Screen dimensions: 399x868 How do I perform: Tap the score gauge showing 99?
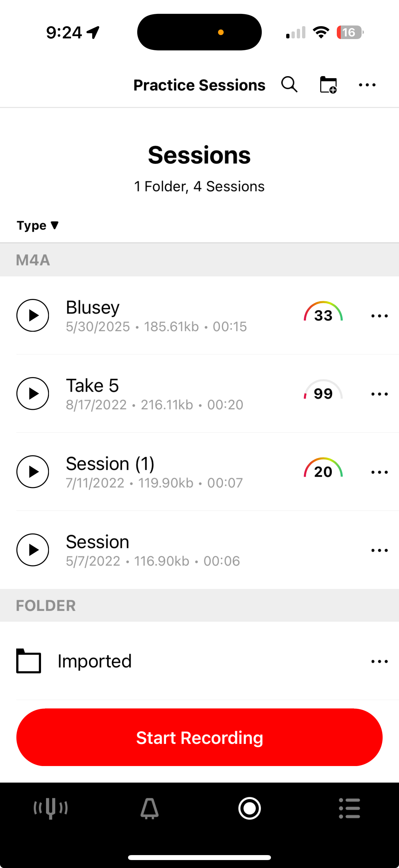(x=323, y=391)
